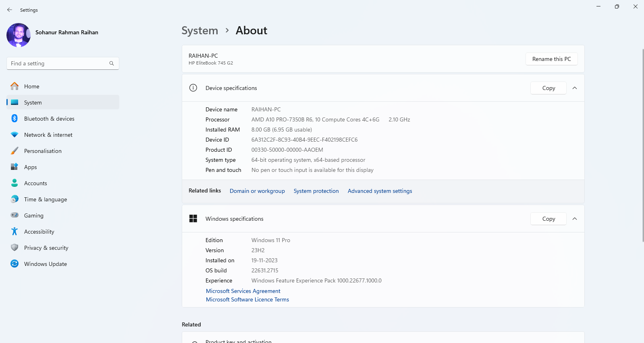Click the Personalisation paintbrush icon

point(15,151)
